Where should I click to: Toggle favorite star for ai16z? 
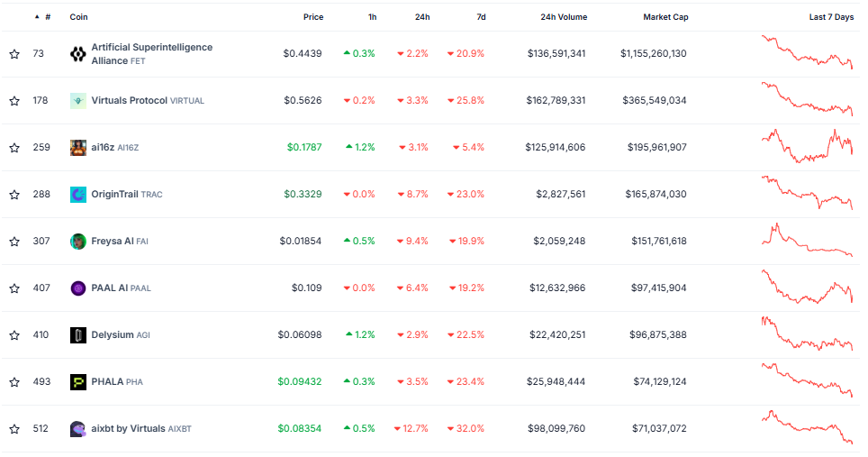point(14,148)
